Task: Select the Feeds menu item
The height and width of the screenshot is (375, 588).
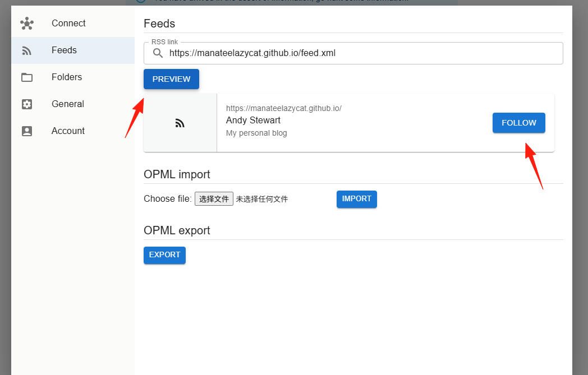Action: [73, 50]
